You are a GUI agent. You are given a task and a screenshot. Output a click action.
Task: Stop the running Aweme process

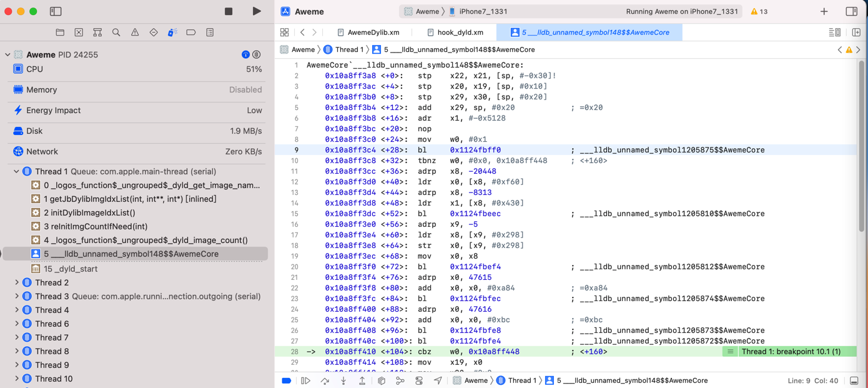229,11
